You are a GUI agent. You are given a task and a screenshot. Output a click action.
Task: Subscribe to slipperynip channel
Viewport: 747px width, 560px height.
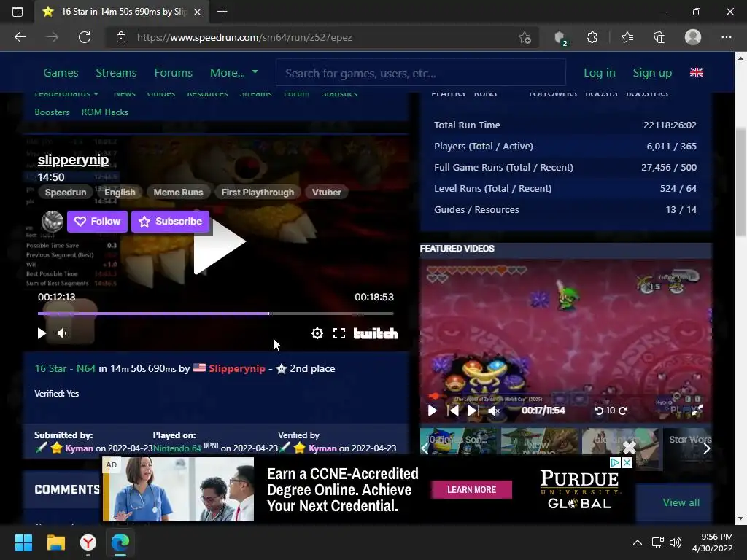click(x=171, y=222)
